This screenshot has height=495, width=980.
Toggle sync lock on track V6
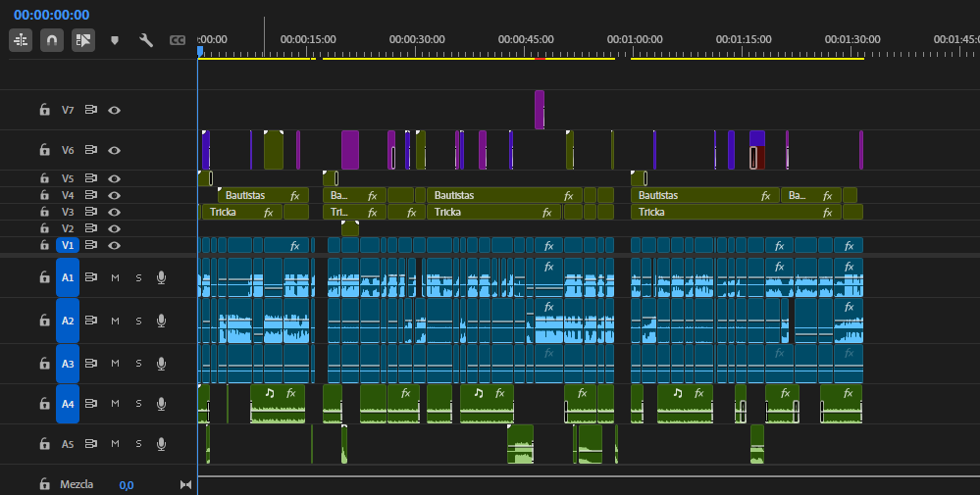coord(90,150)
